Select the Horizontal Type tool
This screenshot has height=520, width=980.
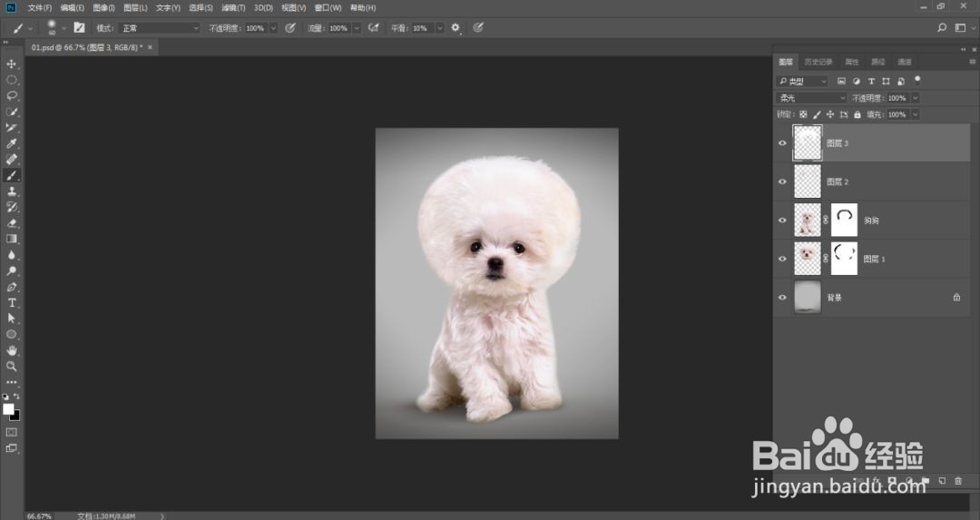12,302
